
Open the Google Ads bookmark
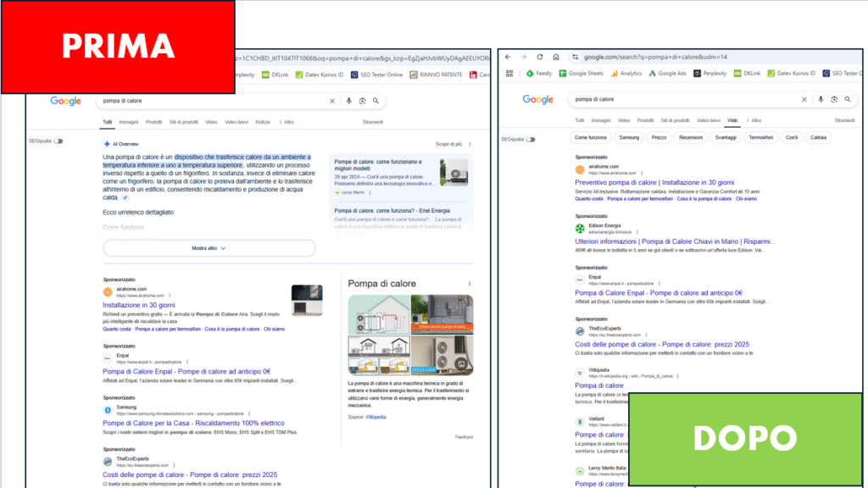668,73
